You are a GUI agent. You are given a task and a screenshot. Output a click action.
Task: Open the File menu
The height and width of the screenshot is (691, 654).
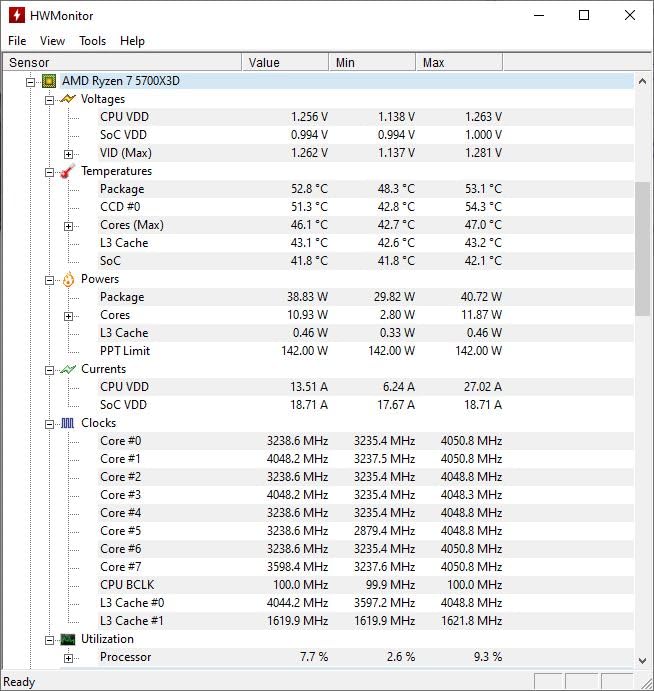17,41
